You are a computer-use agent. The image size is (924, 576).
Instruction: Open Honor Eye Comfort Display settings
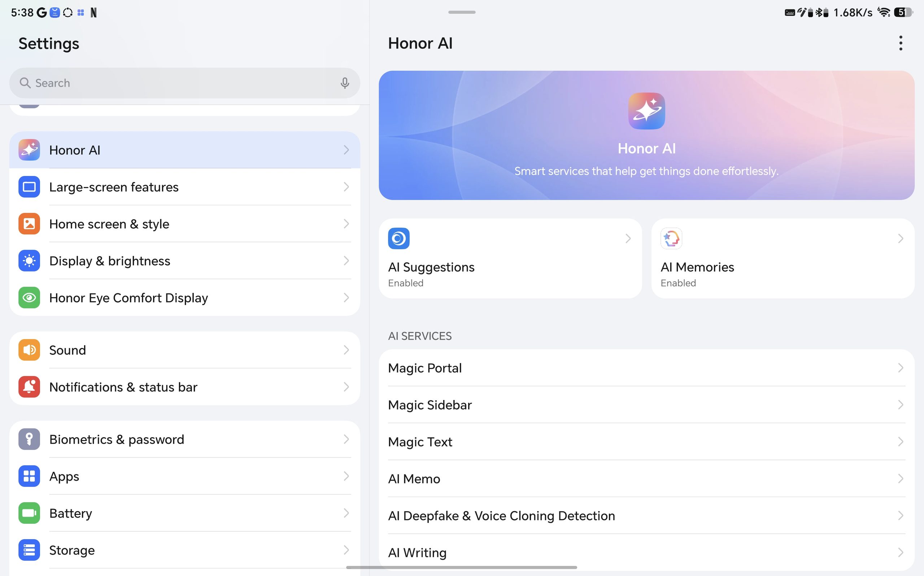coord(184,298)
